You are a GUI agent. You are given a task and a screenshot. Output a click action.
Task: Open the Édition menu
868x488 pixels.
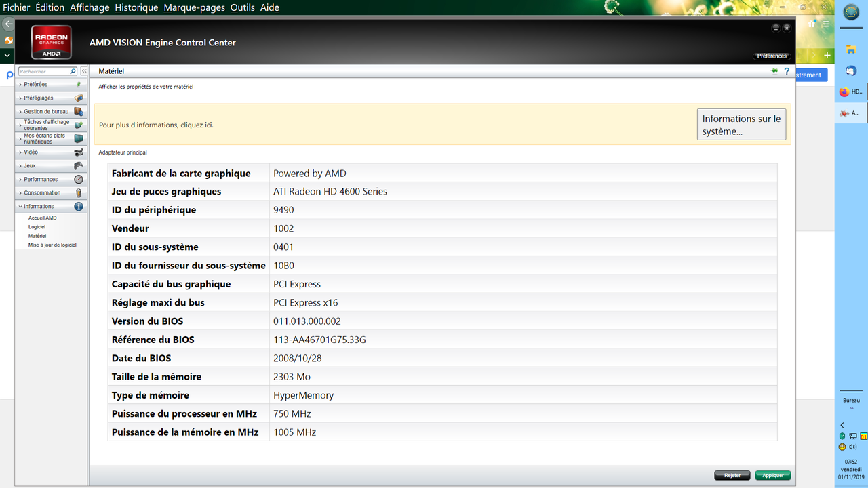50,7
